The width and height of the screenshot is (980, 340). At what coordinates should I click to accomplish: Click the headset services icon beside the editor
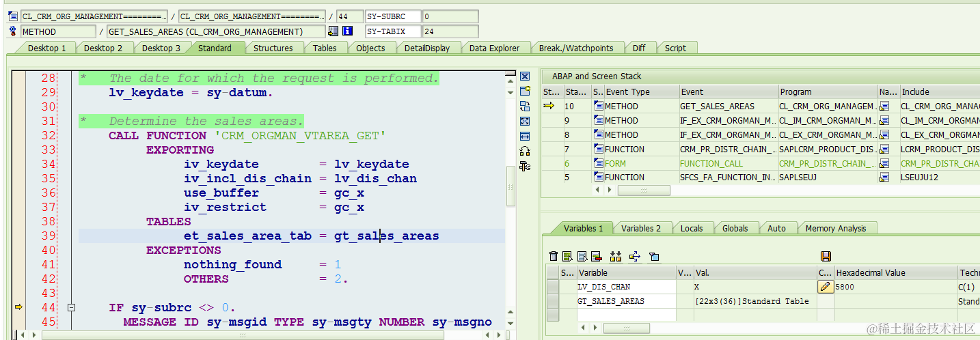pos(525,151)
